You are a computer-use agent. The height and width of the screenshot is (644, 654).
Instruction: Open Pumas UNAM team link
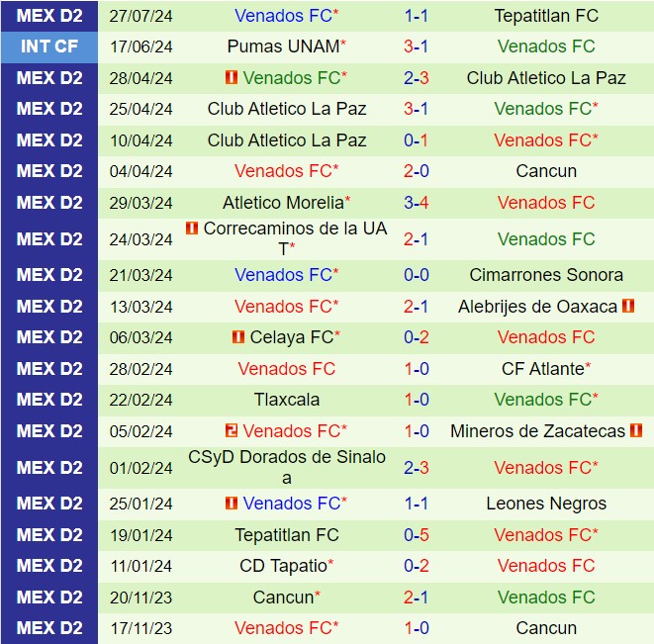[x=283, y=46]
